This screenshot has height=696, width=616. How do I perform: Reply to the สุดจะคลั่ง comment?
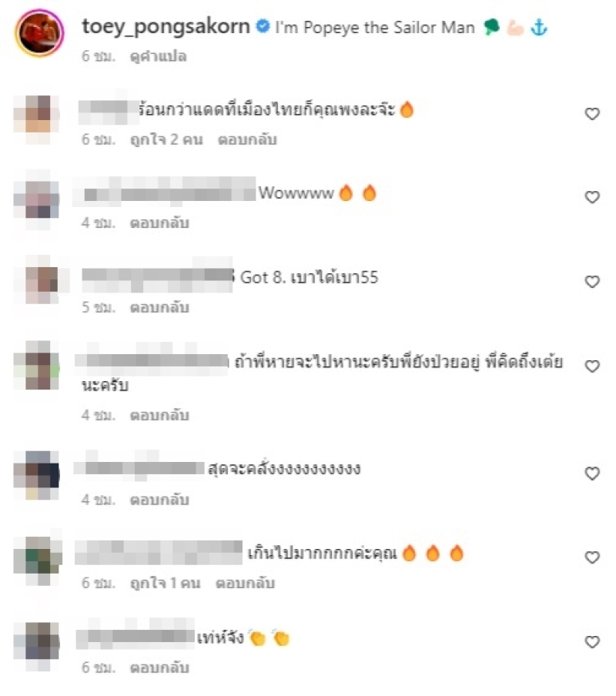click(159, 500)
